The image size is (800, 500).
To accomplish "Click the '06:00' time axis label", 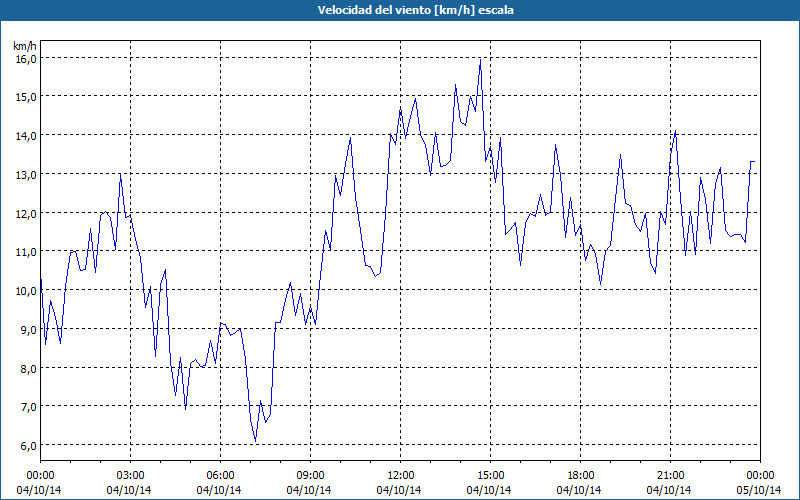I will (x=220, y=476).
